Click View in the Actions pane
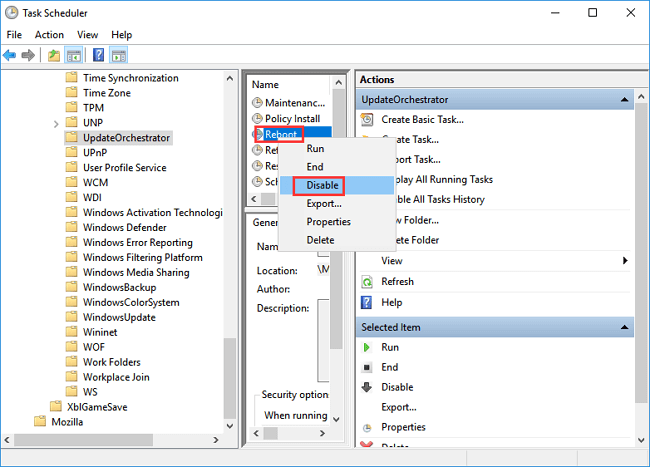The image size is (650, 467). coord(392,261)
